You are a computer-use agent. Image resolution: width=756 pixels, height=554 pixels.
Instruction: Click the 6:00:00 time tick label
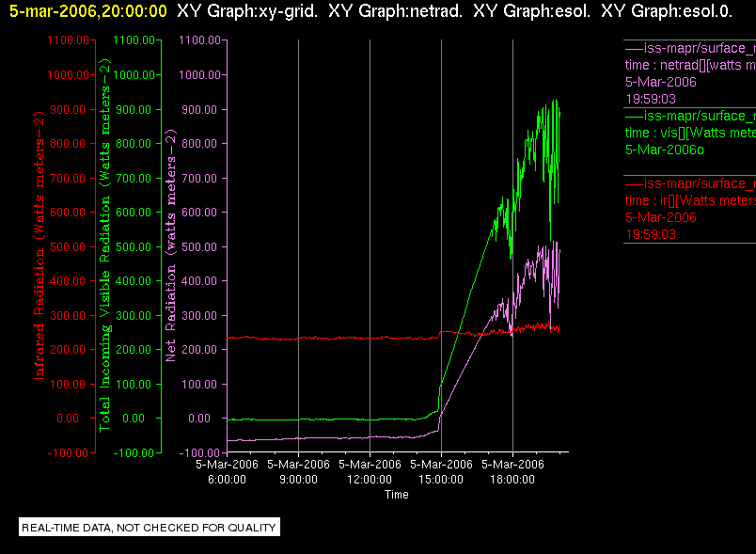click(x=228, y=480)
